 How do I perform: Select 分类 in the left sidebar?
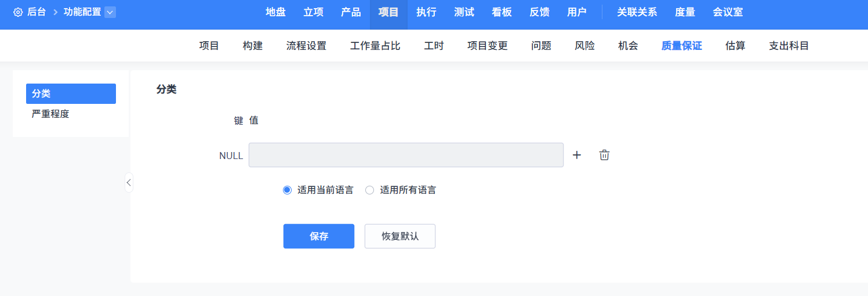coord(71,93)
